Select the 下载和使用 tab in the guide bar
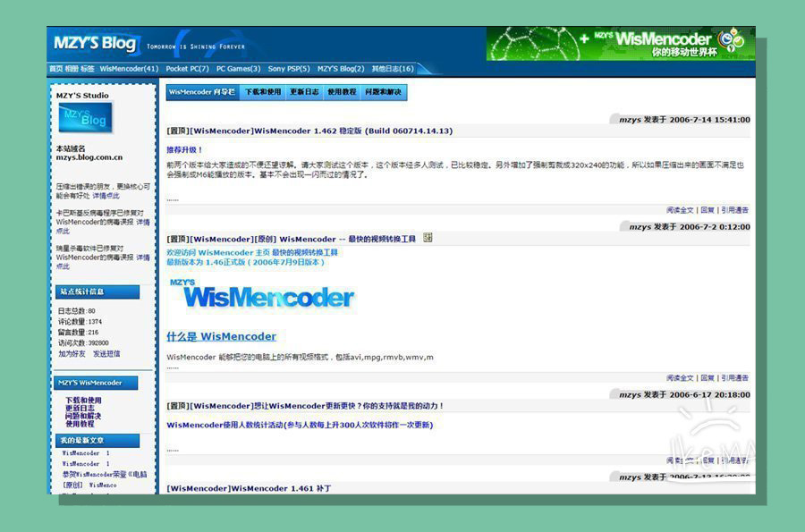The height and width of the screenshot is (532, 805). tap(262, 92)
